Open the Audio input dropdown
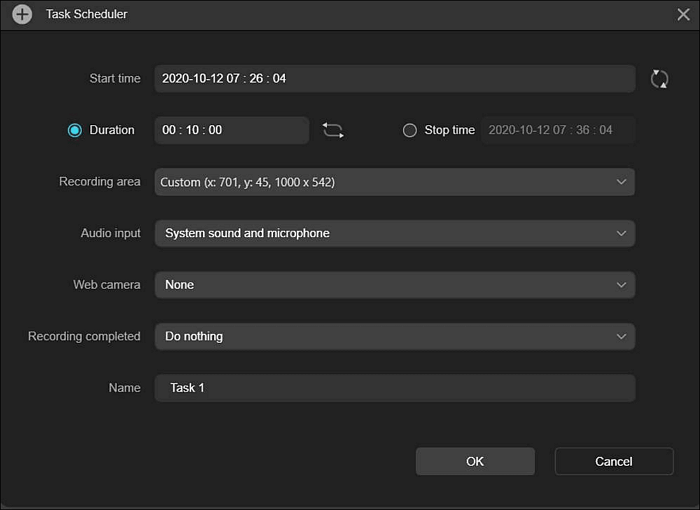 click(x=395, y=233)
